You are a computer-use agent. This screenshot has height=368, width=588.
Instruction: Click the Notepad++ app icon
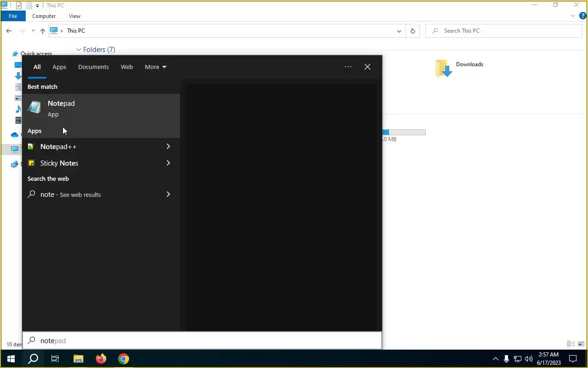coord(31,147)
